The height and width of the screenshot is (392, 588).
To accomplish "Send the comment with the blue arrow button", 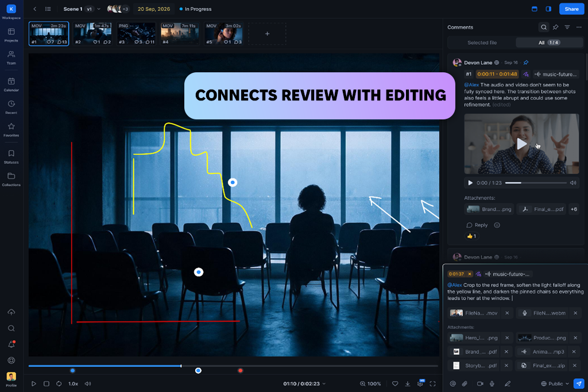I will coord(579,383).
